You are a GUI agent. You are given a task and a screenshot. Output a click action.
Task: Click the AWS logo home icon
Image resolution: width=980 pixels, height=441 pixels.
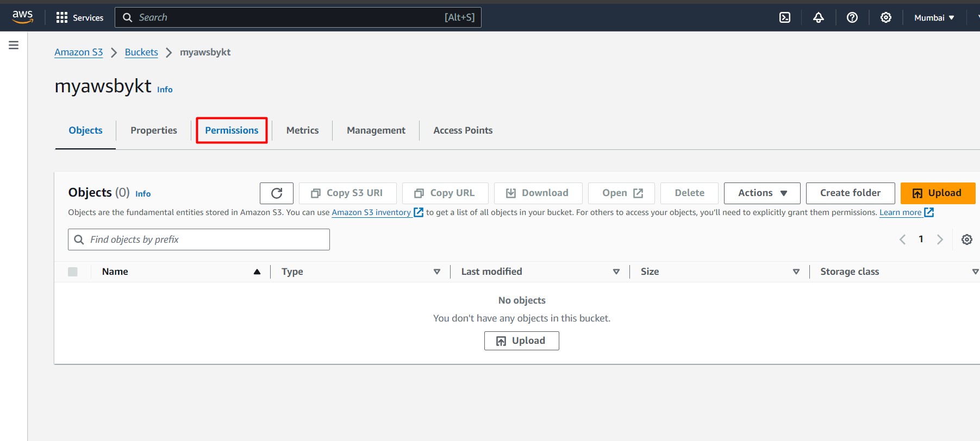pyautogui.click(x=23, y=17)
